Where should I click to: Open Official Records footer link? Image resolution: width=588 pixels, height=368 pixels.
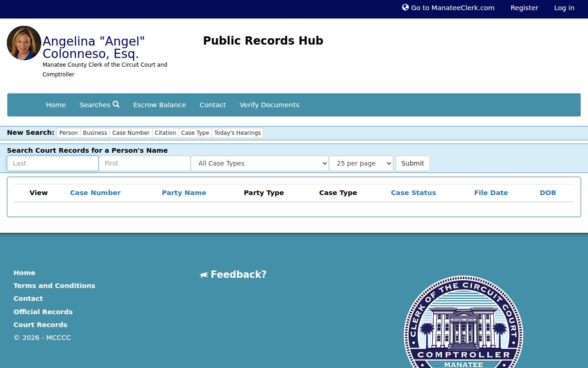tap(43, 312)
